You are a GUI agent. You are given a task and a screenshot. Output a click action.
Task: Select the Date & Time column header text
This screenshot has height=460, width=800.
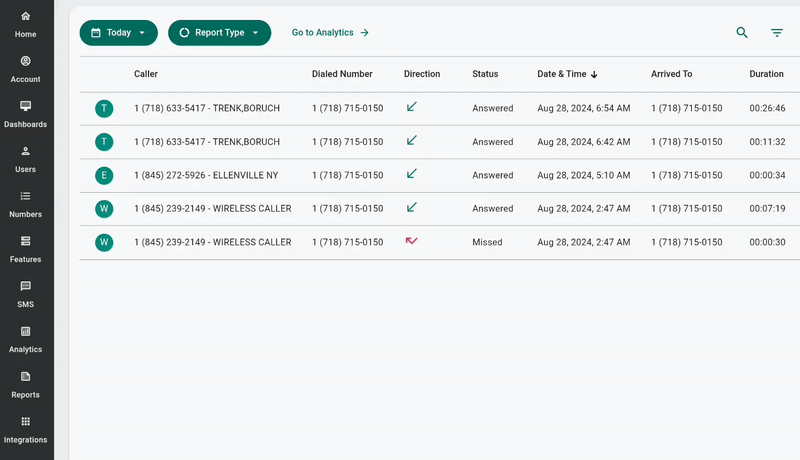pos(562,74)
